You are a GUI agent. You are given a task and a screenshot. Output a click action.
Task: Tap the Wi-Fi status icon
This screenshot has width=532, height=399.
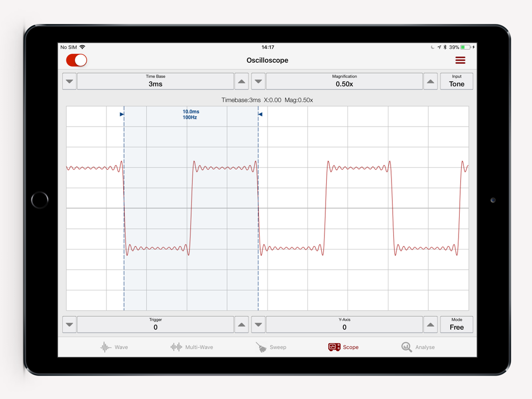(82, 47)
